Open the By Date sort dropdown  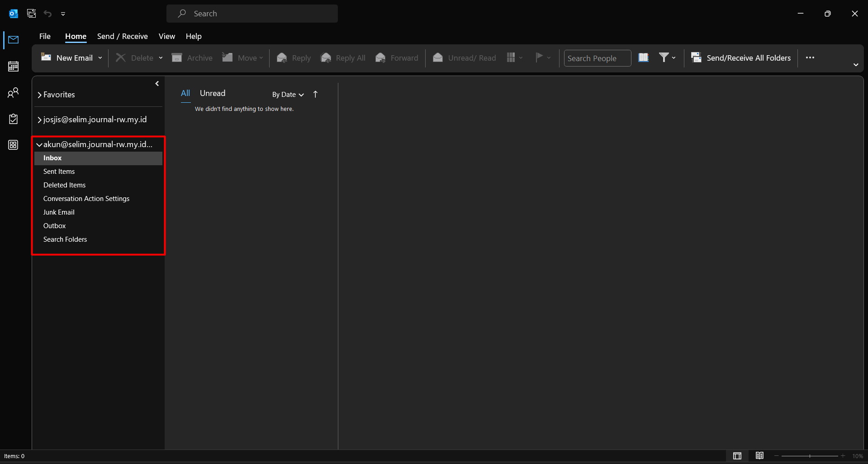click(288, 95)
